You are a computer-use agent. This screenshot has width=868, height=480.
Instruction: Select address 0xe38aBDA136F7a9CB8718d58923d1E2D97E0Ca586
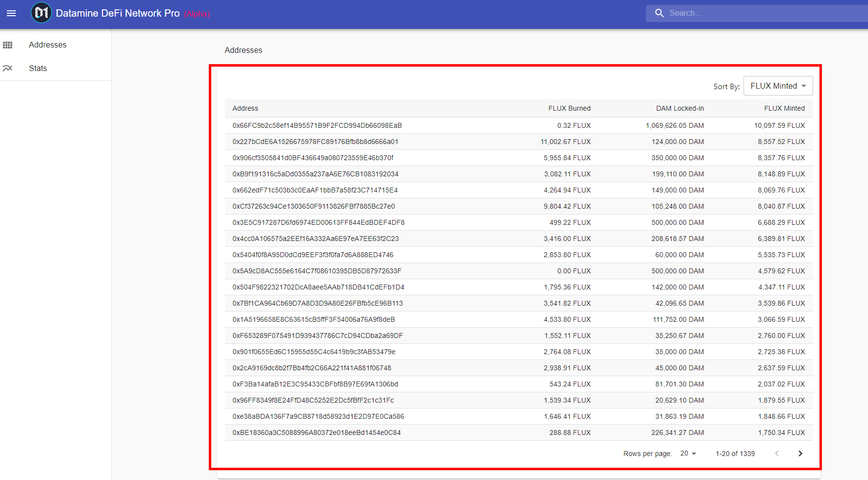pyautogui.click(x=318, y=416)
